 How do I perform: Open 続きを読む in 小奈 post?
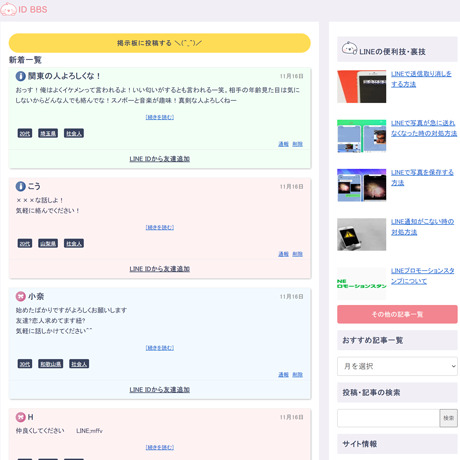click(x=160, y=348)
